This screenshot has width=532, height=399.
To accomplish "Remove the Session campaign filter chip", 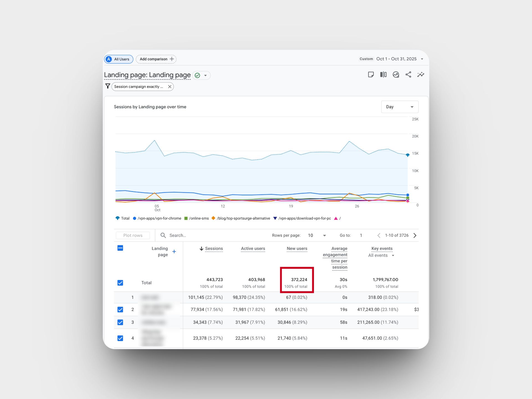I will pyautogui.click(x=170, y=86).
